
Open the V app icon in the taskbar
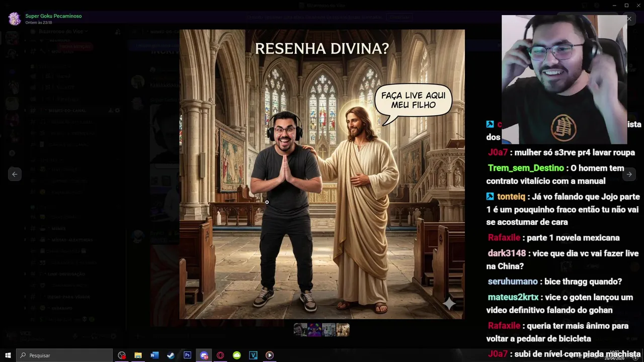(x=253, y=355)
